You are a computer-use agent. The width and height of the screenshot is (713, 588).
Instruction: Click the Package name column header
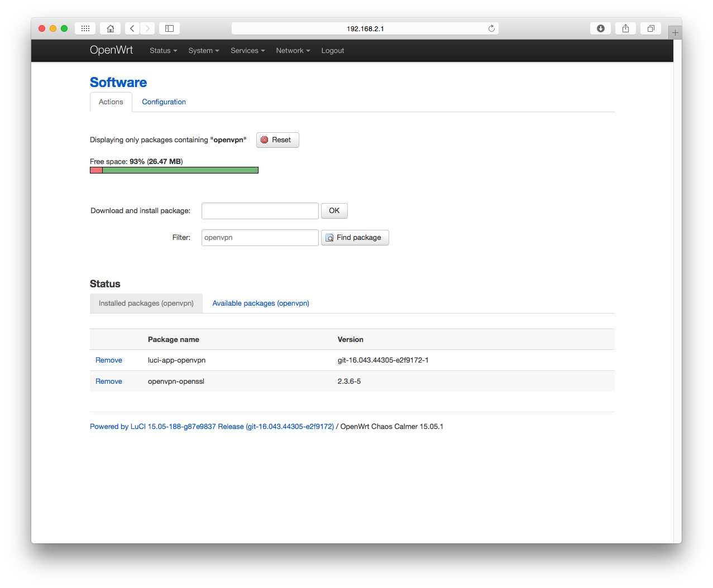pyautogui.click(x=174, y=340)
